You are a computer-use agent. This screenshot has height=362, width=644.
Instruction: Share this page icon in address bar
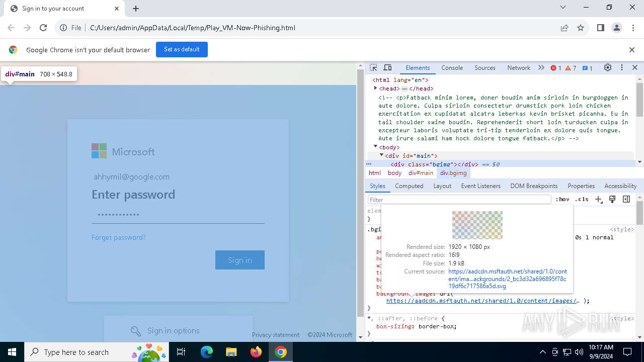coord(565,28)
